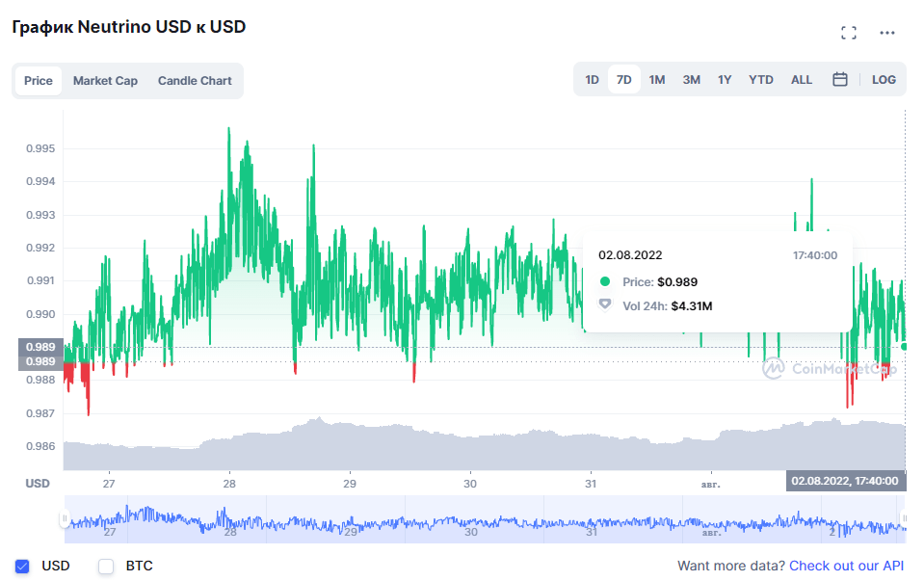Screen dimensions: 924x581
Task: Select the 1M time range
Action: [x=656, y=80]
